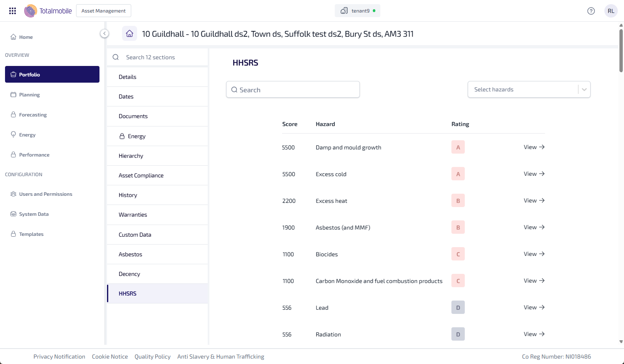Screen dimensions: 624x364
Task: View the Asbestos (and MMF) hazard
Action: click(534, 227)
